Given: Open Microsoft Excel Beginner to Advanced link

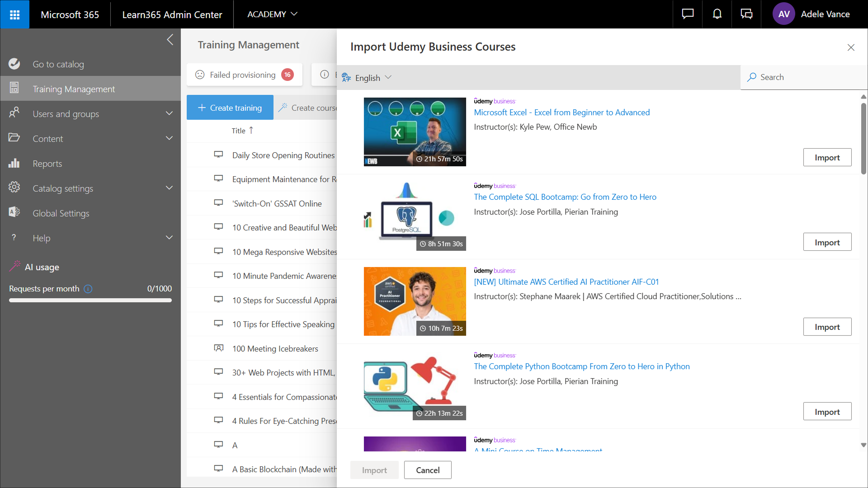Looking at the screenshot, I should [x=561, y=113].
